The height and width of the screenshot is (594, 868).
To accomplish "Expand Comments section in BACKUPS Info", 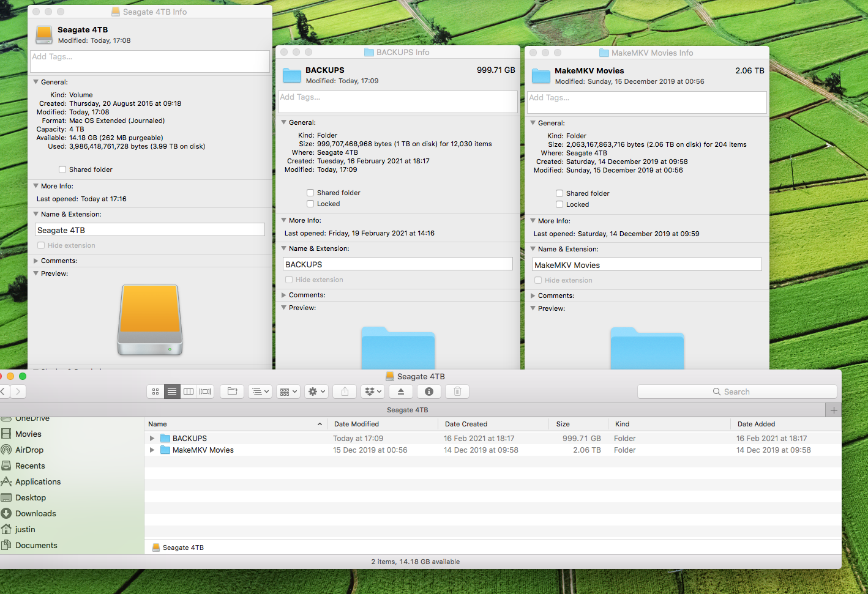I will pyautogui.click(x=283, y=295).
